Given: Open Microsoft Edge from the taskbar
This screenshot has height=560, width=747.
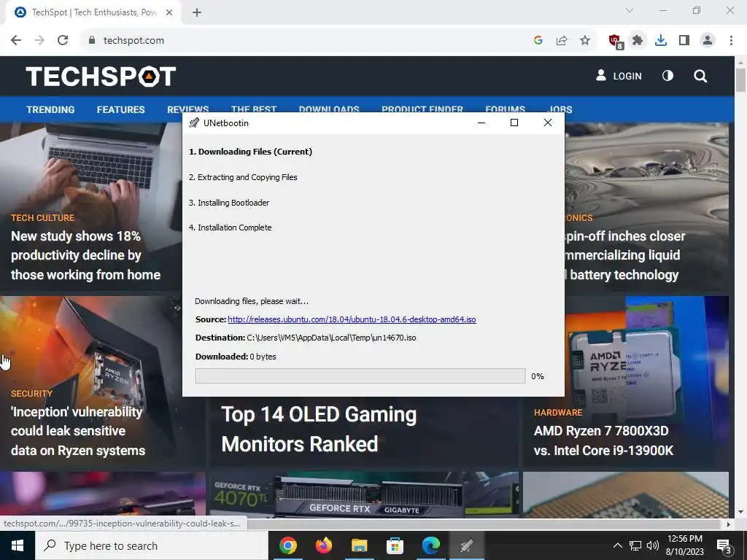Looking at the screenshot, I should (x=430, y=545).
